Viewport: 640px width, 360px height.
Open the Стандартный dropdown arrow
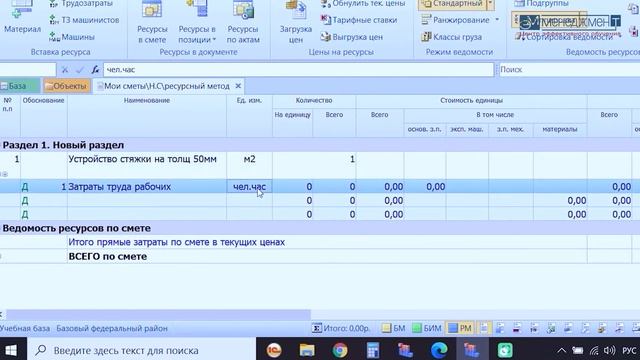pyautogui.click(x=491, y=4)
